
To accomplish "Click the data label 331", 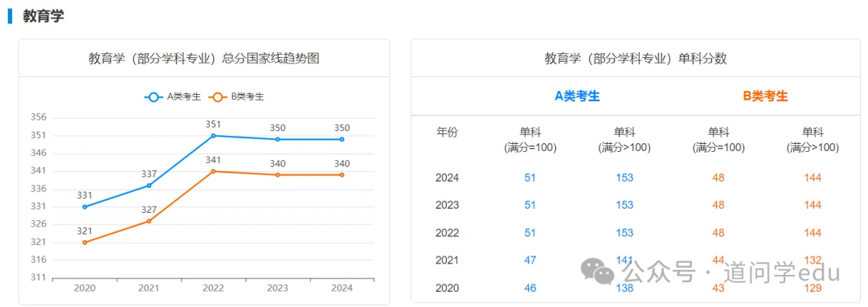I will 84,195.
